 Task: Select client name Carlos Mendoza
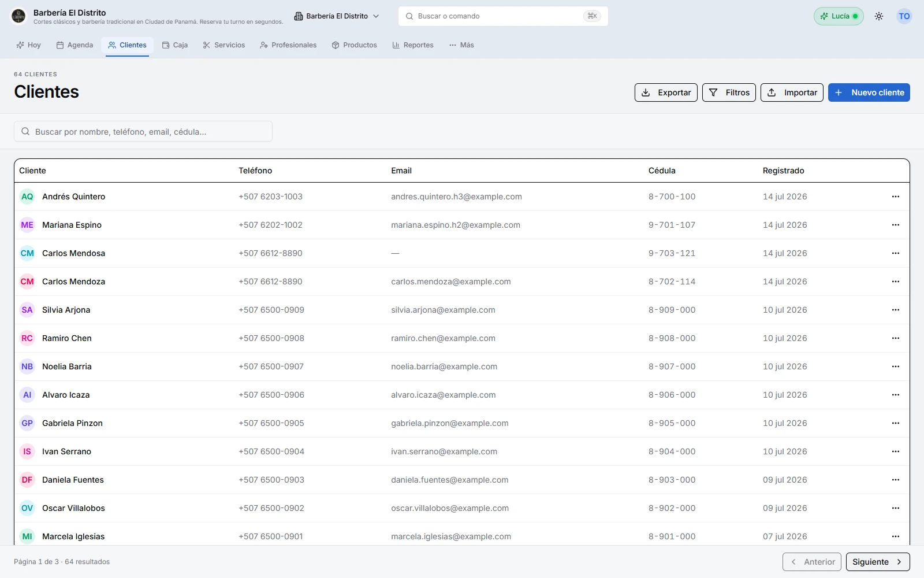73,281
